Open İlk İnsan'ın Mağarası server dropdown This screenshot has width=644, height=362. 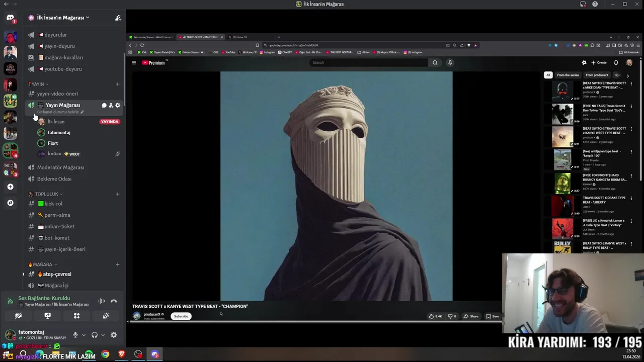point(63,18)
